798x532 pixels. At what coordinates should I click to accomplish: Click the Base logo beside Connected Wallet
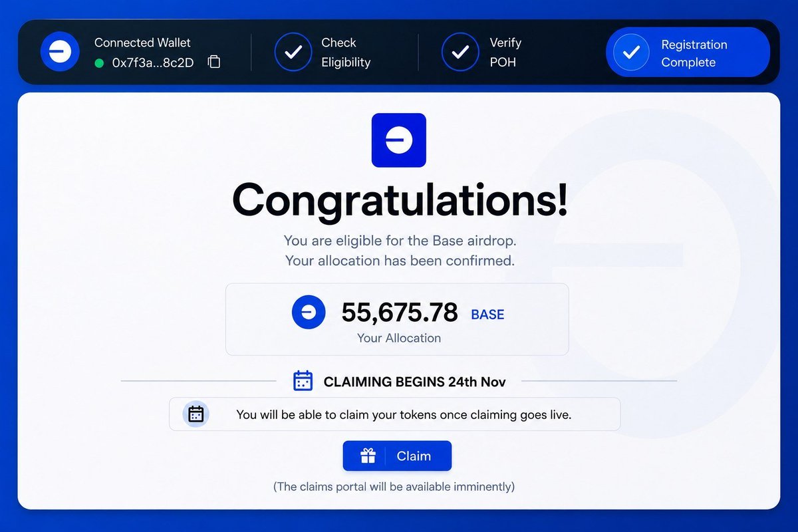point(61,52)
